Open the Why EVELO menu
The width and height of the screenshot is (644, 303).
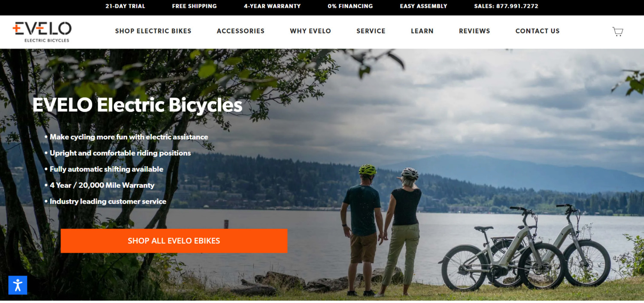click(310, 31)
